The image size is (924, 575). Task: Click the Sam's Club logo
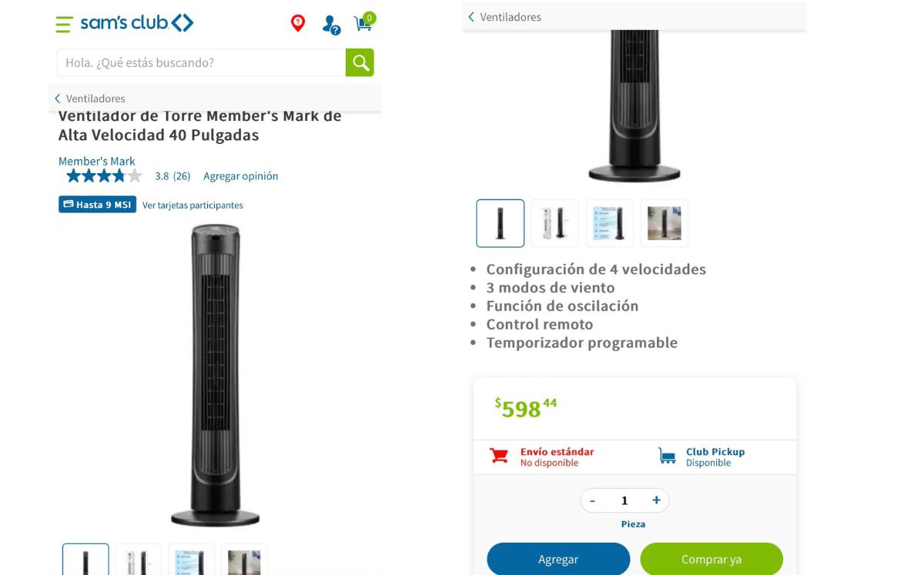coord(137,23)
